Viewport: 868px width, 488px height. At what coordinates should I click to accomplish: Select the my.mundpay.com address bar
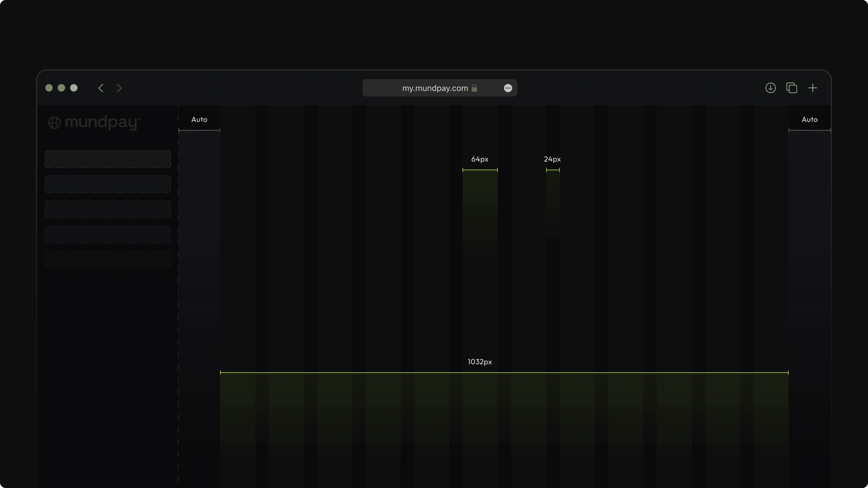point(435,88)
